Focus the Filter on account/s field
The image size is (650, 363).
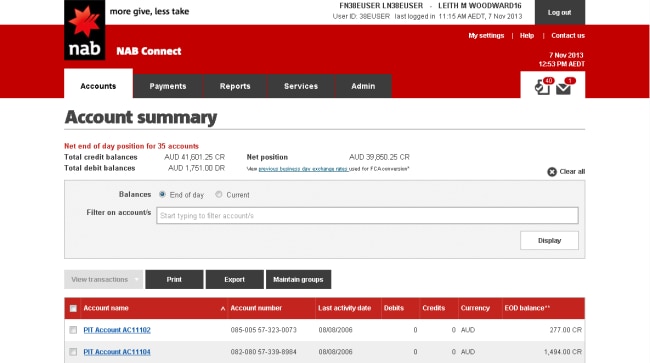point(367,215)
